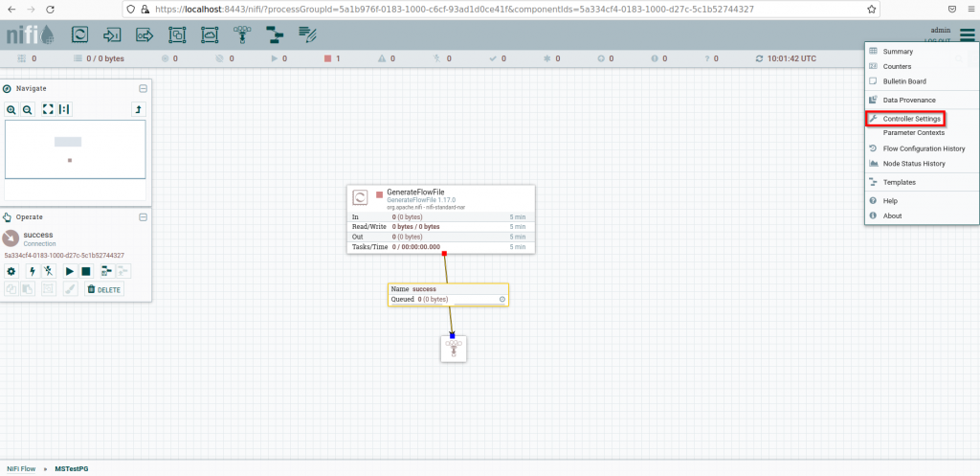Open Controller Settings from the menu
This screenshot has width=980, height=476.
(911, 119)
